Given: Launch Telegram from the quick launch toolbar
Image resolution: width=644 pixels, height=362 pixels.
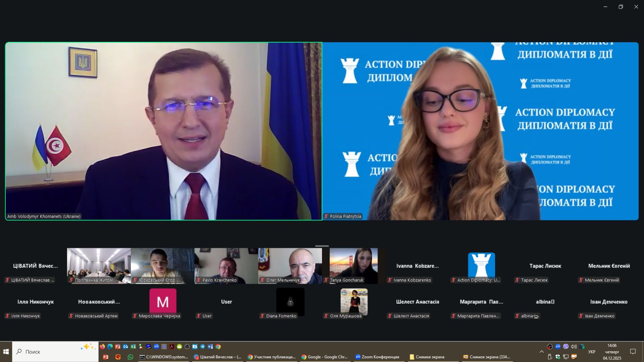Looking at the screenshot, I should point(202,346).
